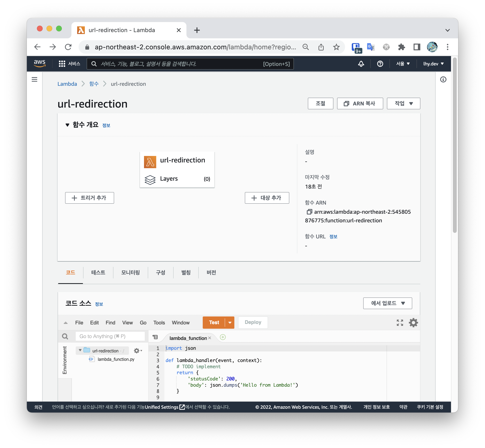Open the side navigation hamburger menu

(35, 79)
